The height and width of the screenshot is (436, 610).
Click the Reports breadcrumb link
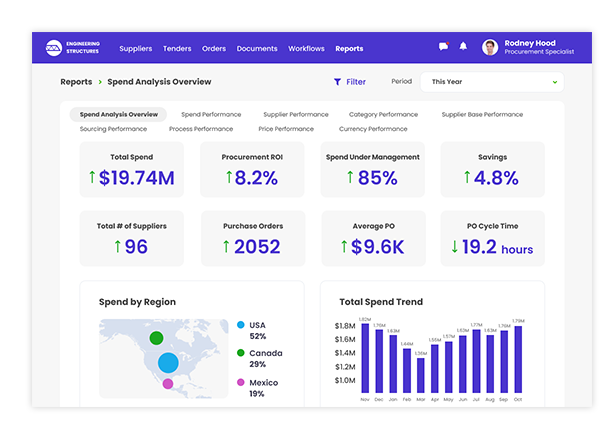click(x=76, y=82)
